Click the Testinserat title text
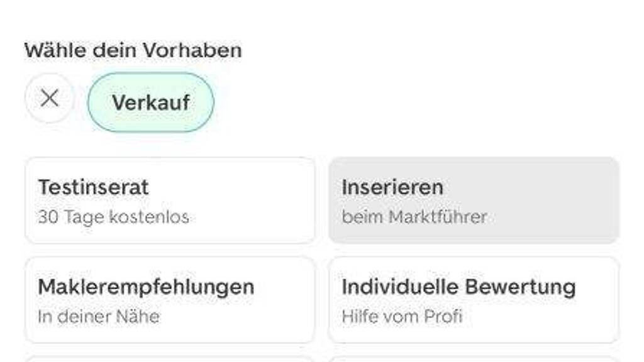The height and width of the screenshot is (362, 644). [93, 187]
